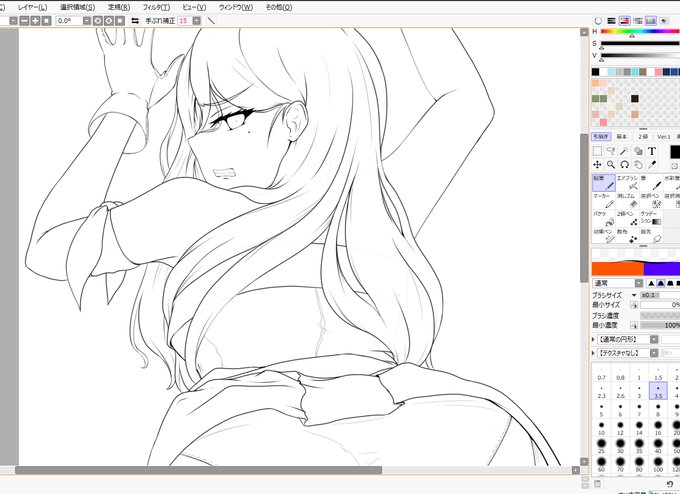Image resolution: width=680 pixels, height=494 pixels.
Task: Select the 筆 brush tool
Action: click(651, 183)
